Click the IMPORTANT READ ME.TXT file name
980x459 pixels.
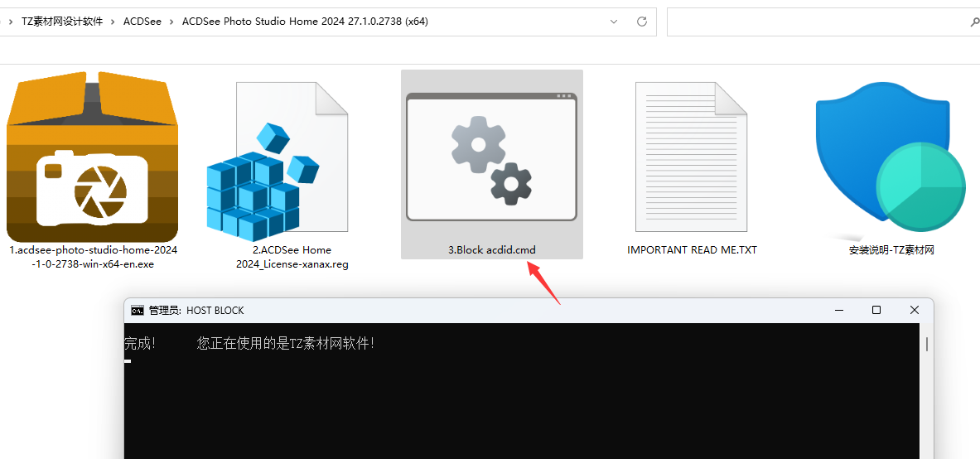(x=692, y=249)
